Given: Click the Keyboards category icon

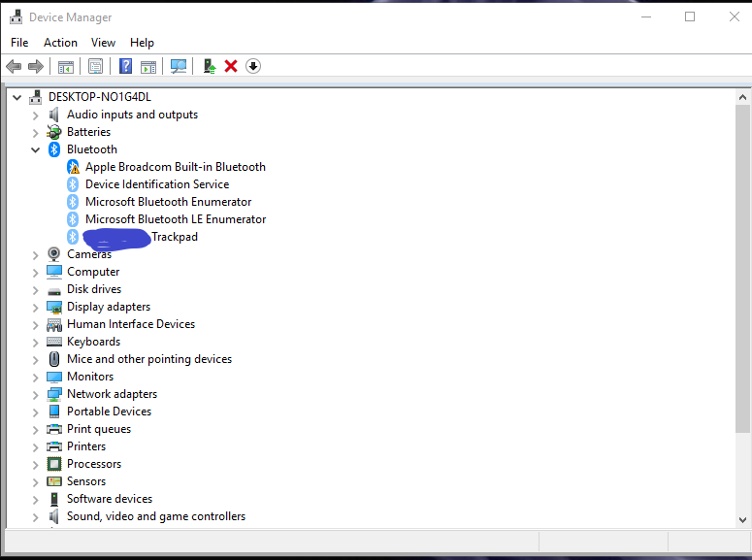Looking at the screenshot, I should coord(54,342).
